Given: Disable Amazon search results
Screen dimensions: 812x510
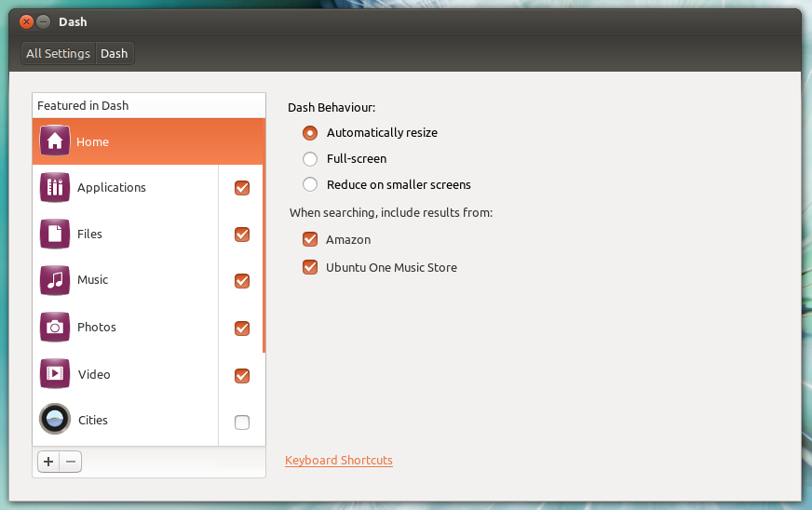Looking at the screenshot, I should click(x=310, y=239).
